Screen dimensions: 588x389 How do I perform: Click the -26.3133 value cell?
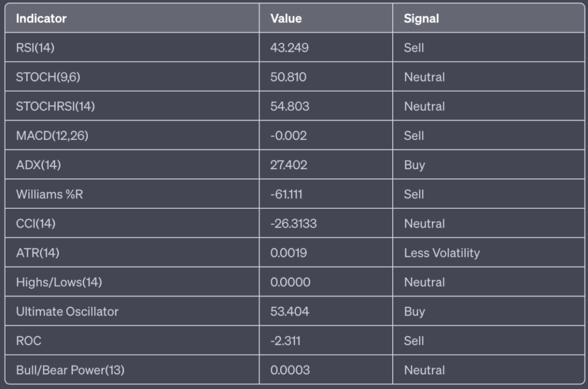coord(326,223)
